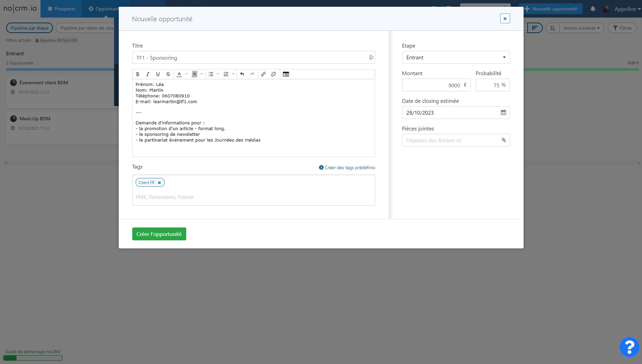The image size is (642, 364).
Task: Apply italic formatting in the editor
Action: [147, 74]
